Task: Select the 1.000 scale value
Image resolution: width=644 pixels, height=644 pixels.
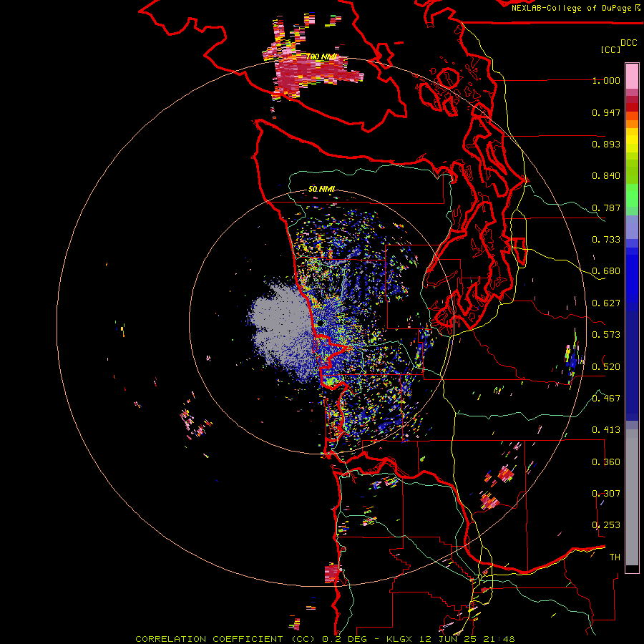Action: [606, 80]
